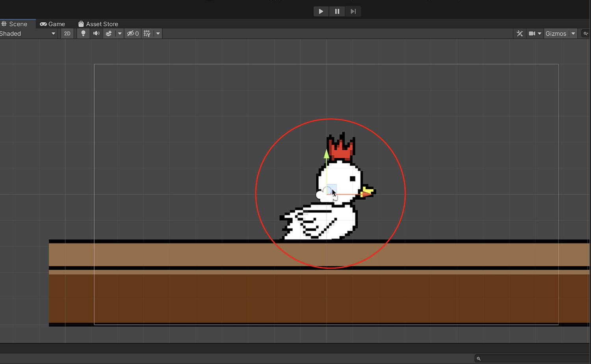Toggle scene audio with the speaker icon
The height and width of the screenshot is (364, 591).
96,33
